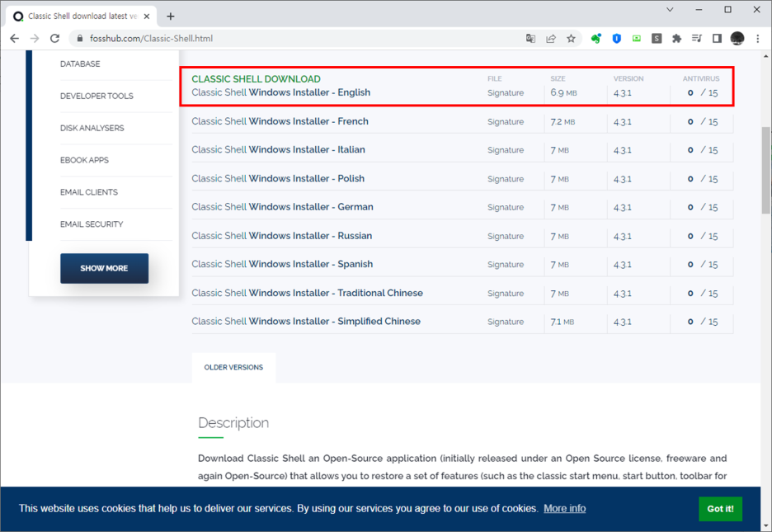Click the 7.1 MB size value
Image resolution: width=772 pixels, height=532 pixels.
(563, 322)
